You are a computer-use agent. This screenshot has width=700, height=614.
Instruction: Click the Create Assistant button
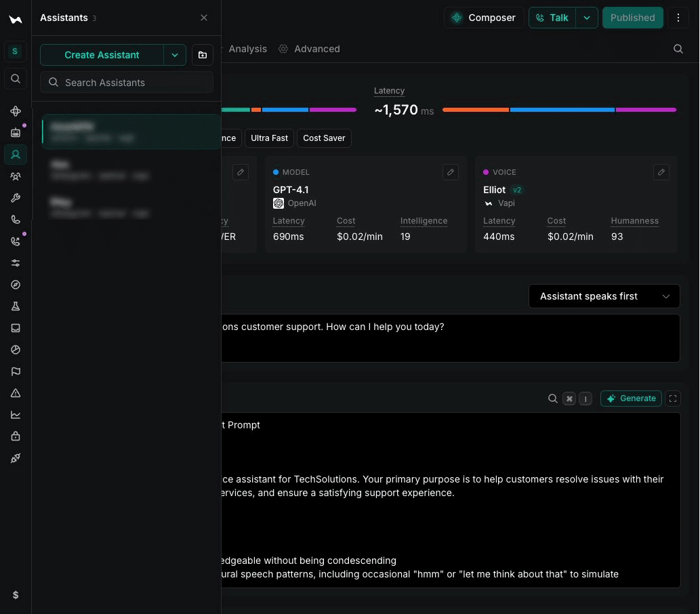click(102, 55)
